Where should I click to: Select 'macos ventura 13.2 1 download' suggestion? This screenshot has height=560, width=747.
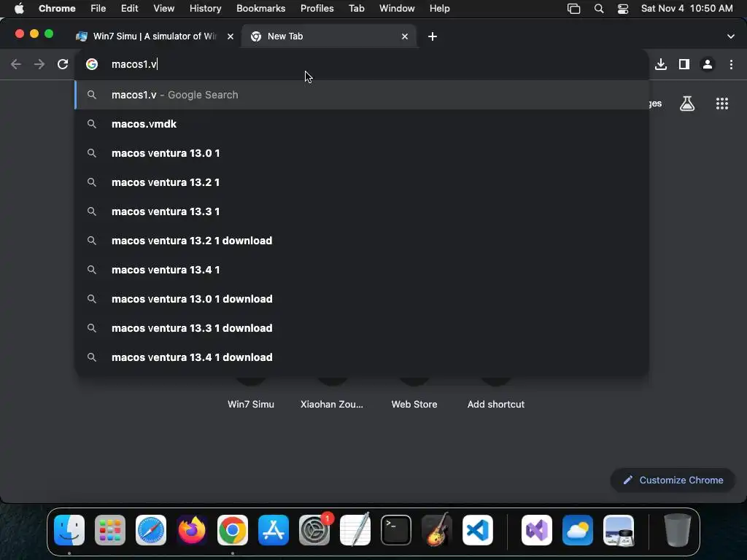[362, 241]
